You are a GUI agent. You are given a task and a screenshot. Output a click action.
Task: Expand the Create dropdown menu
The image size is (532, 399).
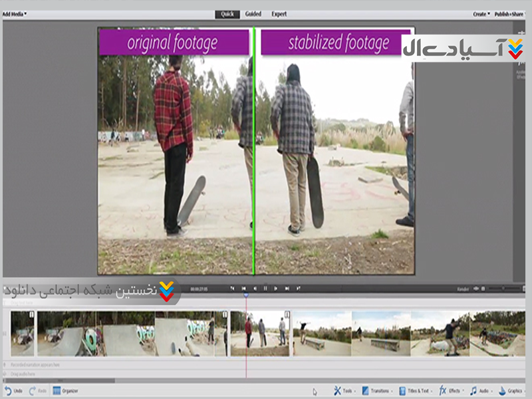(481, 14)
